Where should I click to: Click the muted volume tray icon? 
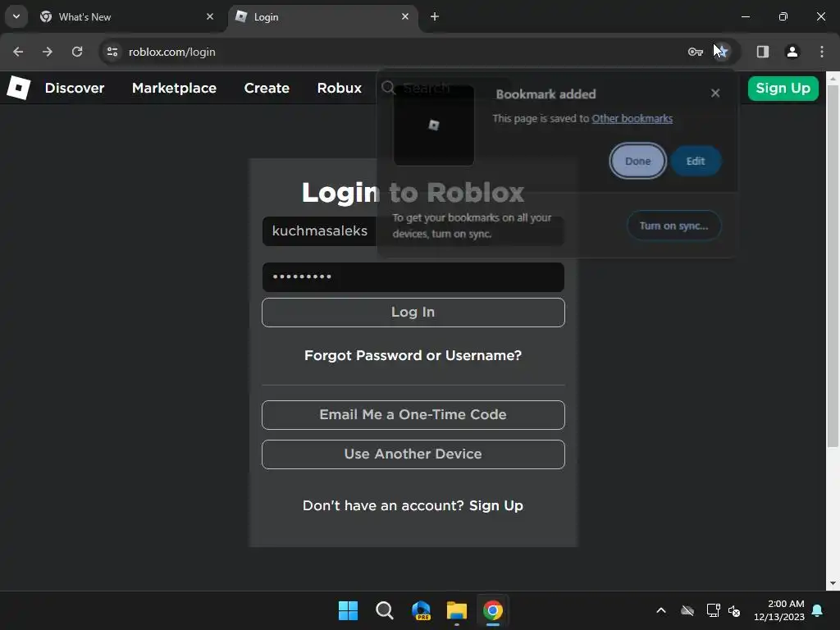734,610
